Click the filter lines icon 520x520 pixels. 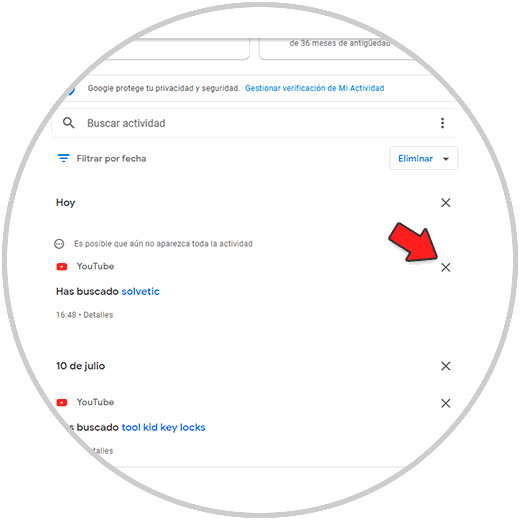click(63, 158)
